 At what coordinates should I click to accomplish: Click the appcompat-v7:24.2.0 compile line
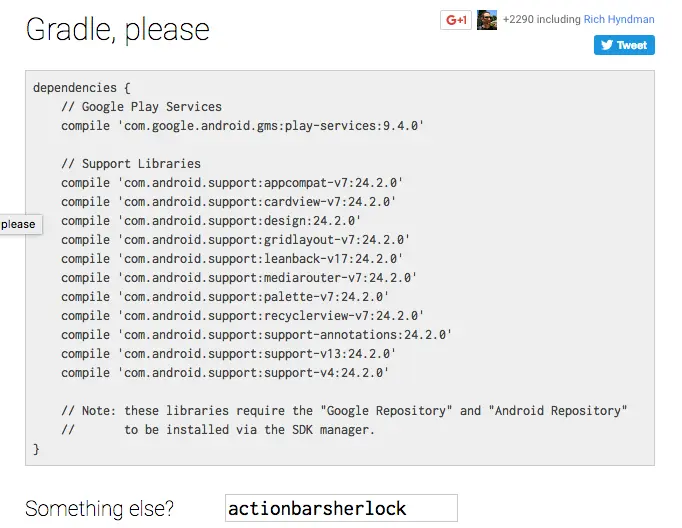(x=231, y=183)
